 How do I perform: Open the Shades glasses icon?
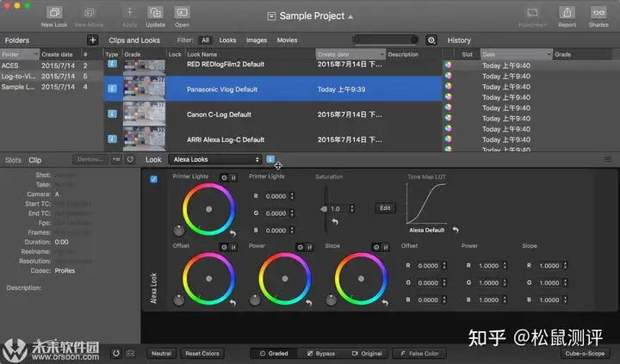(598, 13)
